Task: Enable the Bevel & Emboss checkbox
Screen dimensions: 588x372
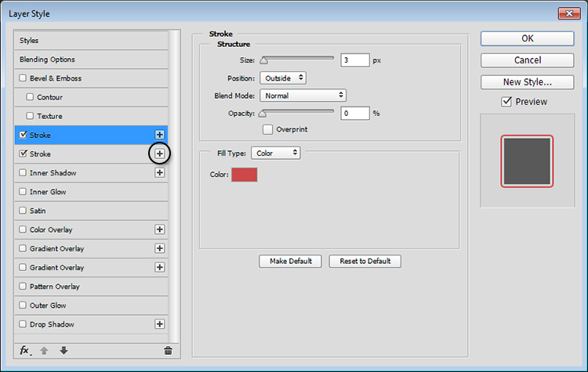Action: pyautogui.click(x=23, y=78)
